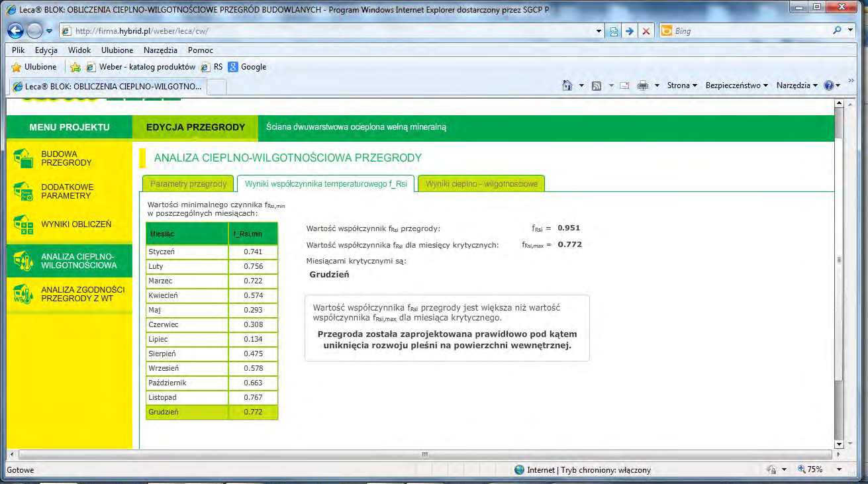868x484 pixels.
Task: Click the Lipiec value 0.134
Action: (253, 339)
